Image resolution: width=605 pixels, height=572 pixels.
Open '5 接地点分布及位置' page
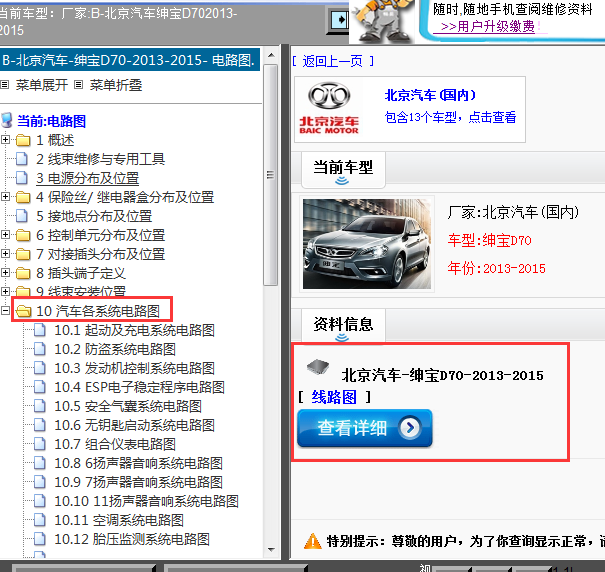[x=94, y=216]
